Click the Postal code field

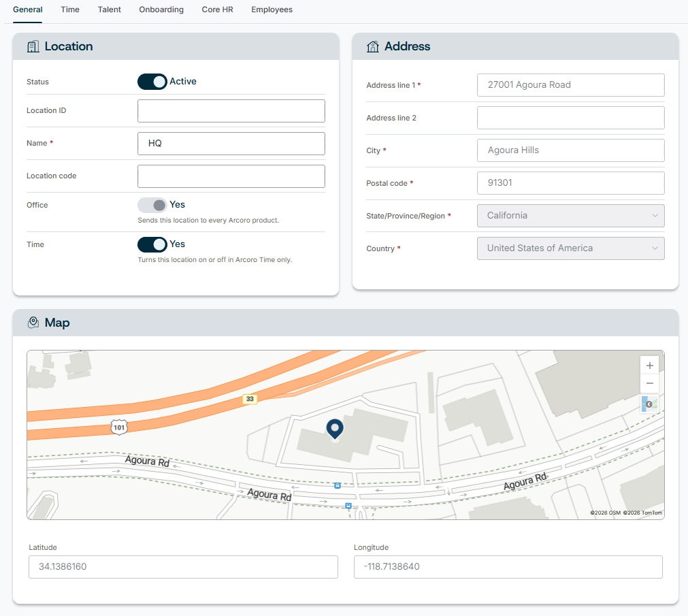570,183
